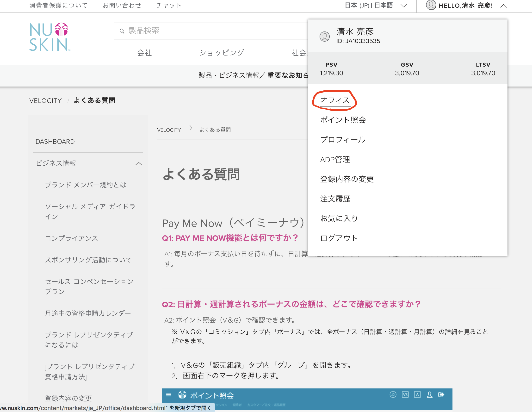This screenshot has width=532, height=412.
Task: Open オフィス from the account menu
Action: [335, 100]
